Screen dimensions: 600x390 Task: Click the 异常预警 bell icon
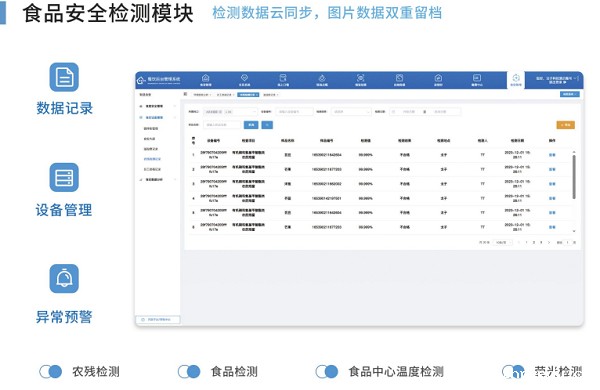point(64,278)
